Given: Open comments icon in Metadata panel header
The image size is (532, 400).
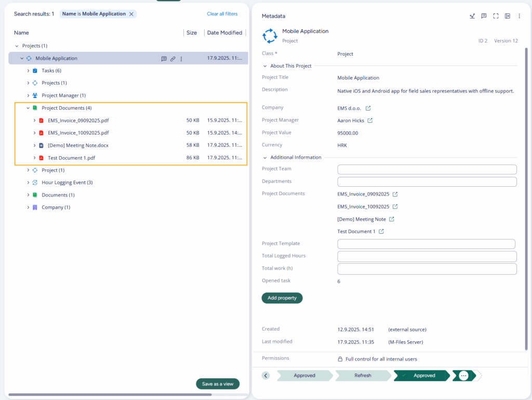Looking at the screenshot, I should (484, 16).
